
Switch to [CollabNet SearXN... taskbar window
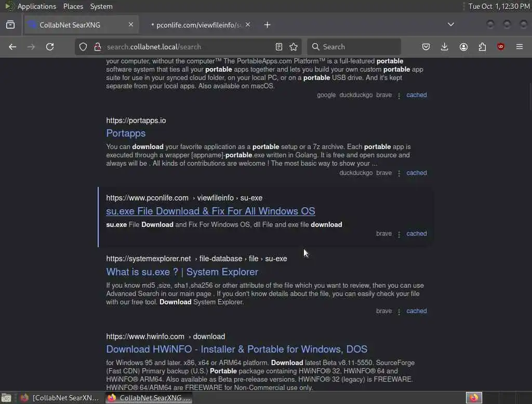(x=60, y=398)
